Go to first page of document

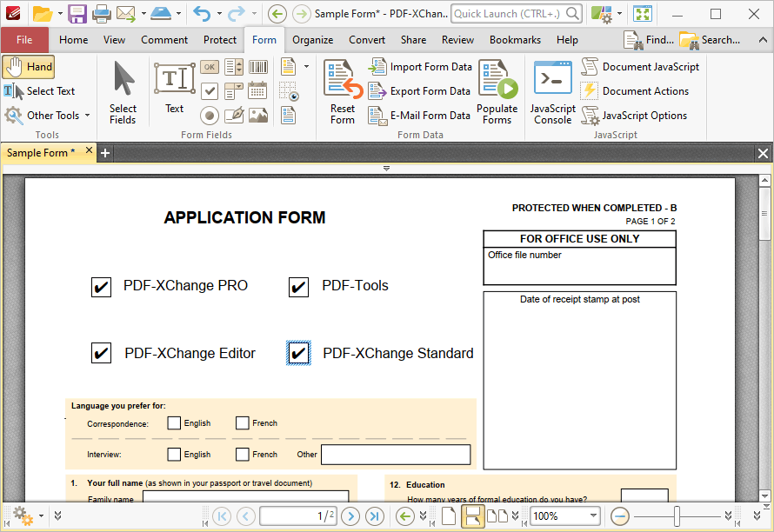[x=222, y=516]
